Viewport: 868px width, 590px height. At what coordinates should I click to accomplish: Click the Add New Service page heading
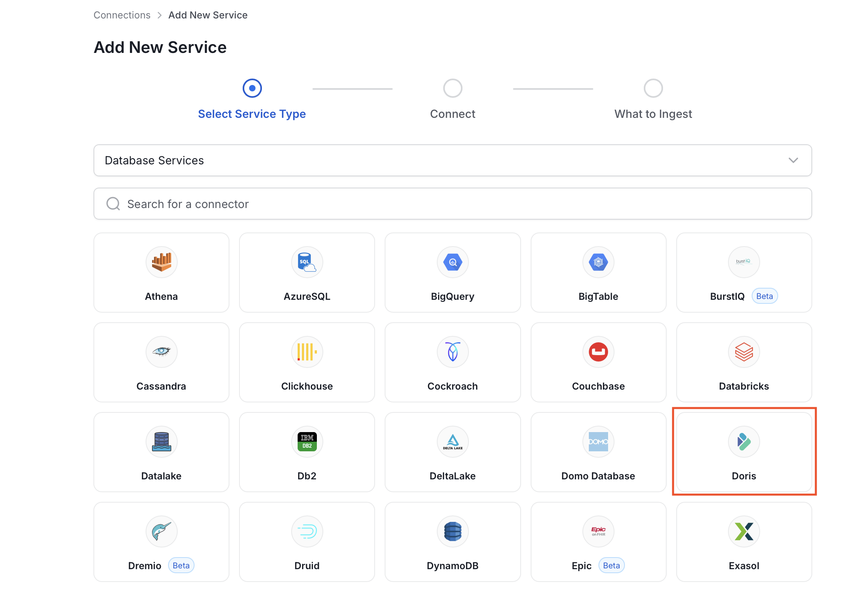[x=160, y=47]
